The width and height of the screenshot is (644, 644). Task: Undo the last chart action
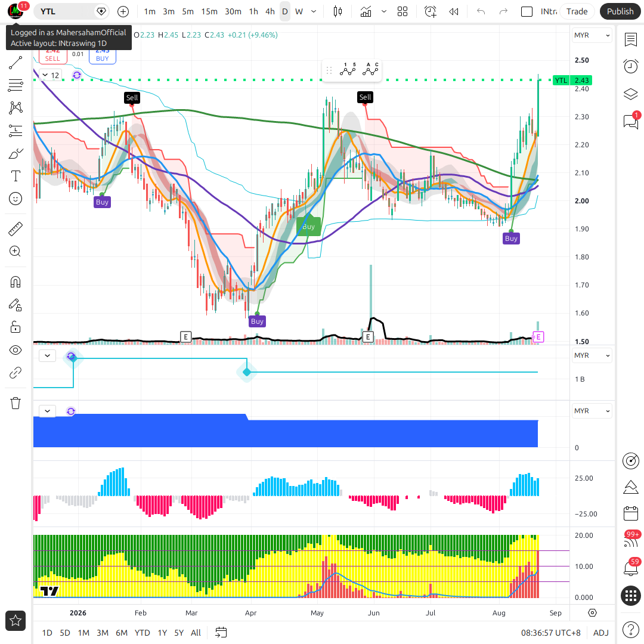click(481, 11)
